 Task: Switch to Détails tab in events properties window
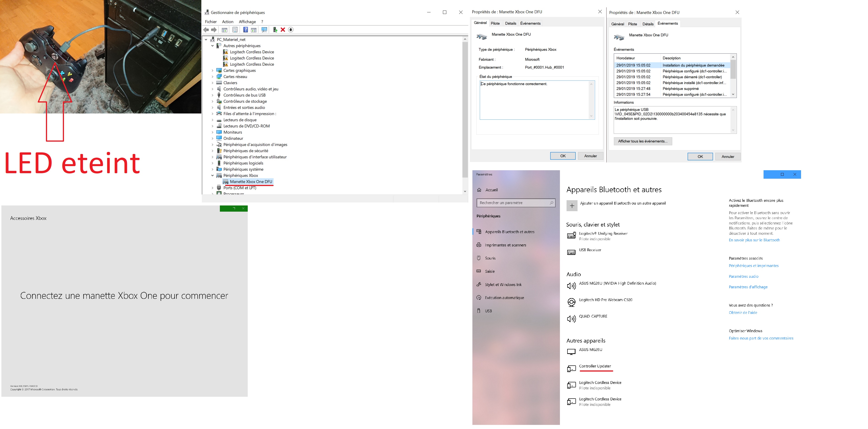pos(648,24)
